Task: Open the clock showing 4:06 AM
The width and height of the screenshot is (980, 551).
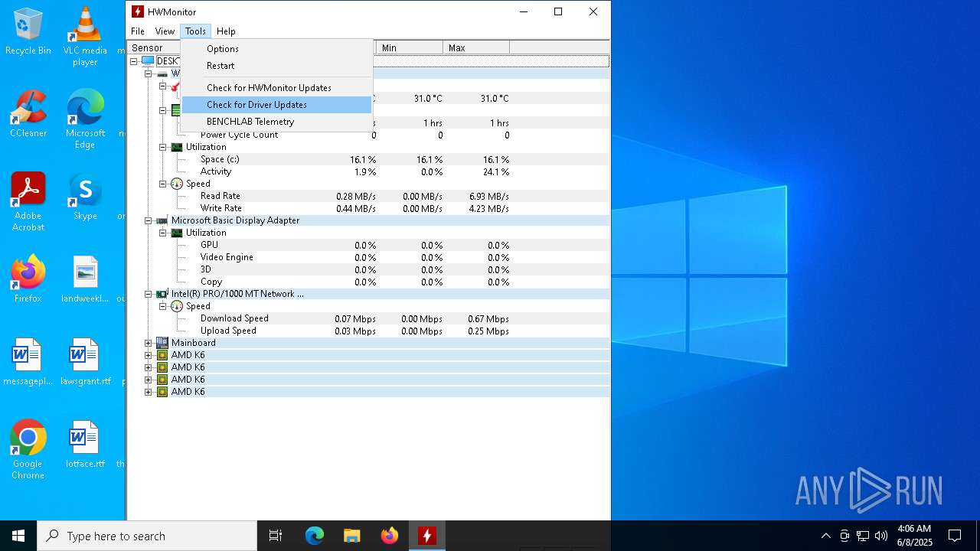Action: pyautogui.click(x=914, y=536)
